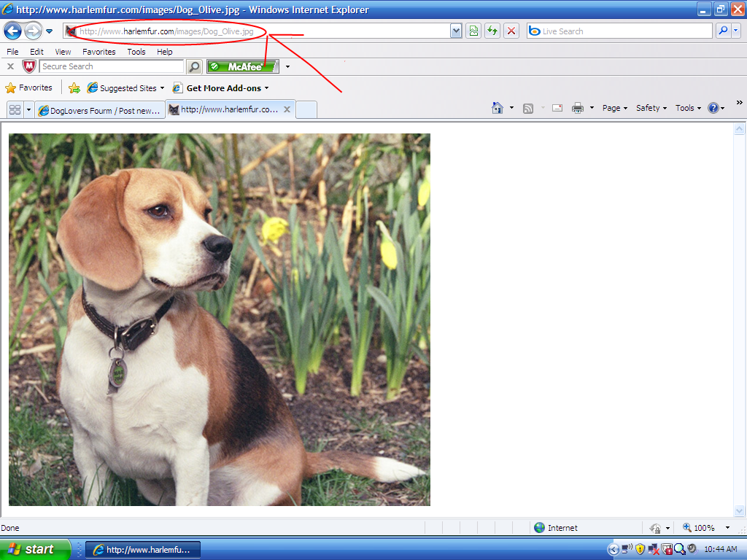Image resolution: width=747 pixels, height=560 pixels.
Task: Open the Suggested Sites dropdown
Action: pos(125,87)
